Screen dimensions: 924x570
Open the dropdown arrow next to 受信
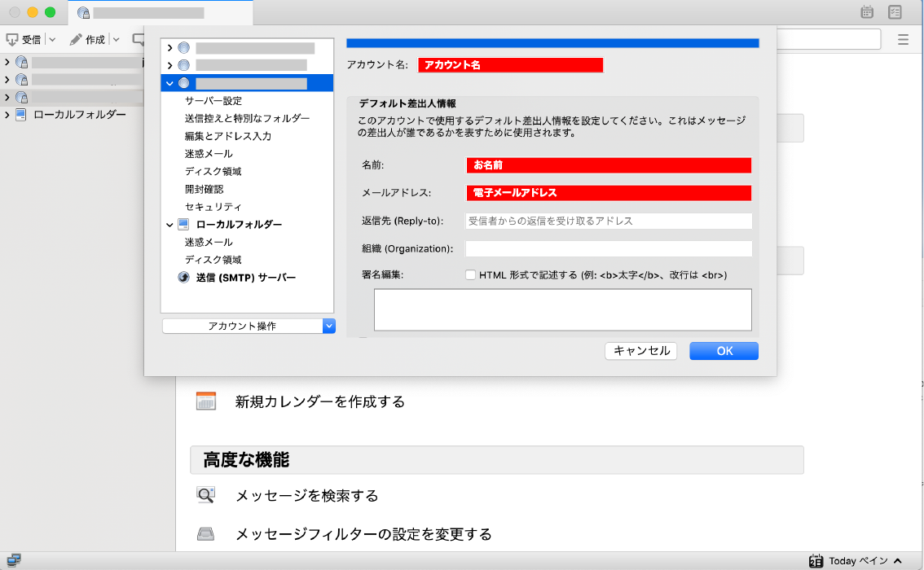tap(52, 39)
